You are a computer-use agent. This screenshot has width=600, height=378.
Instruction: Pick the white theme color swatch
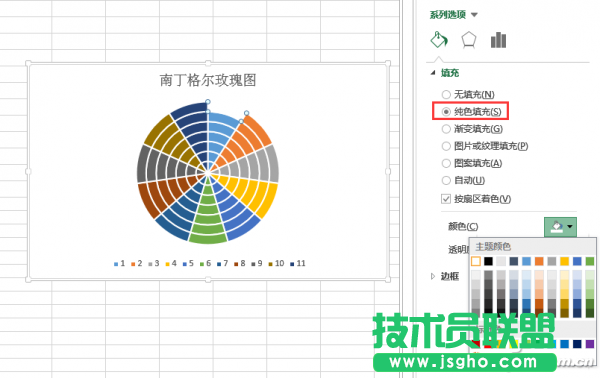coord(476,261)
